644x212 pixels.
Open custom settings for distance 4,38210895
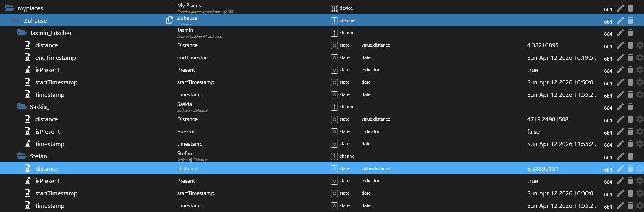(x=640, y=45)
